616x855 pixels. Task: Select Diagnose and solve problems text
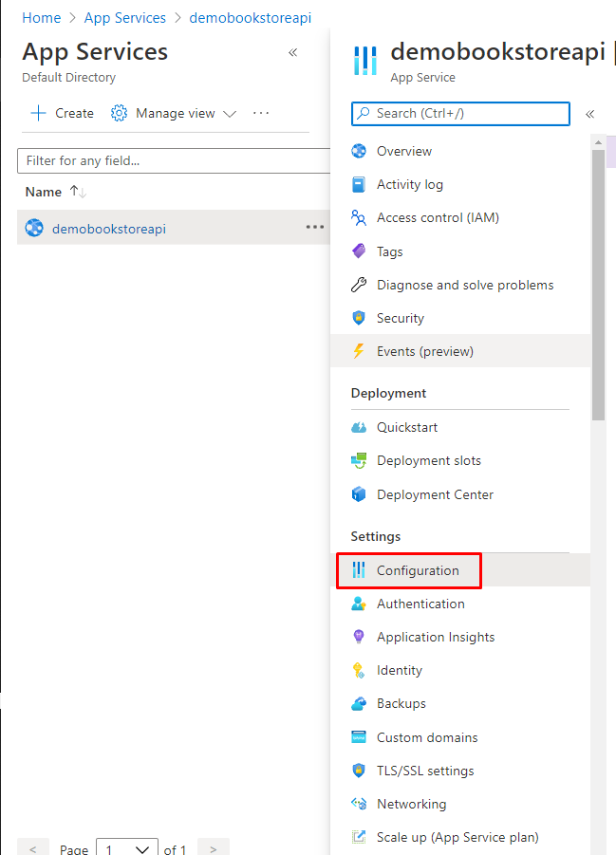(x=465, y=285)
